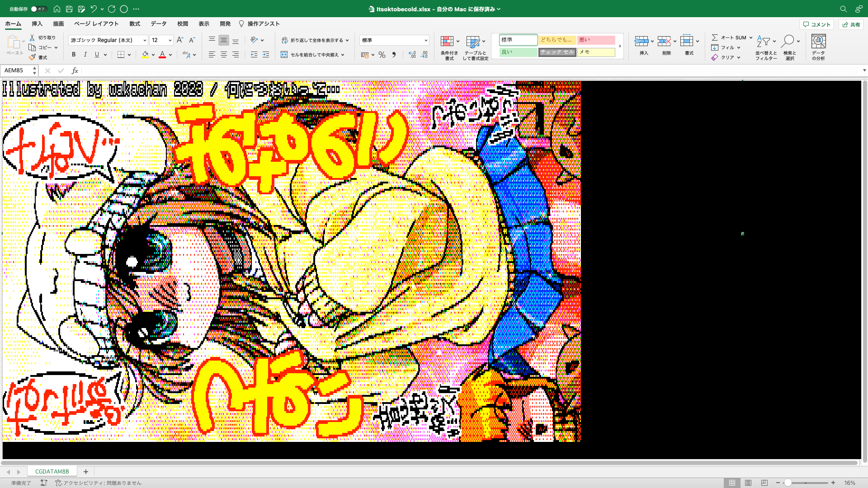
Task: Click the borders icon
Action: [x=121, y=55]
